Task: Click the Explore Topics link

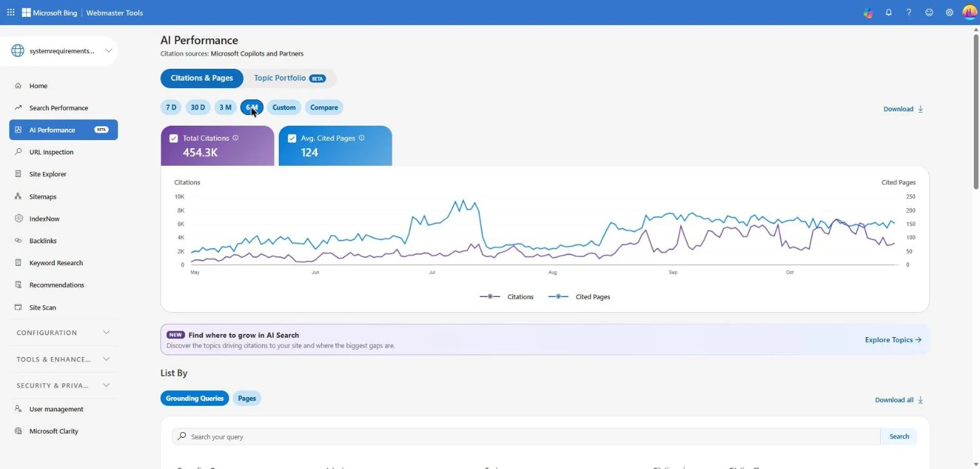Action: [x=893, y=340]
